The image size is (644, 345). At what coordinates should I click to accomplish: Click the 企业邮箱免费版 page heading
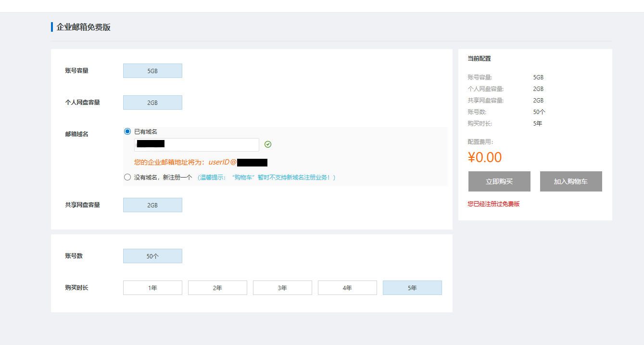[x=84, y=27]
